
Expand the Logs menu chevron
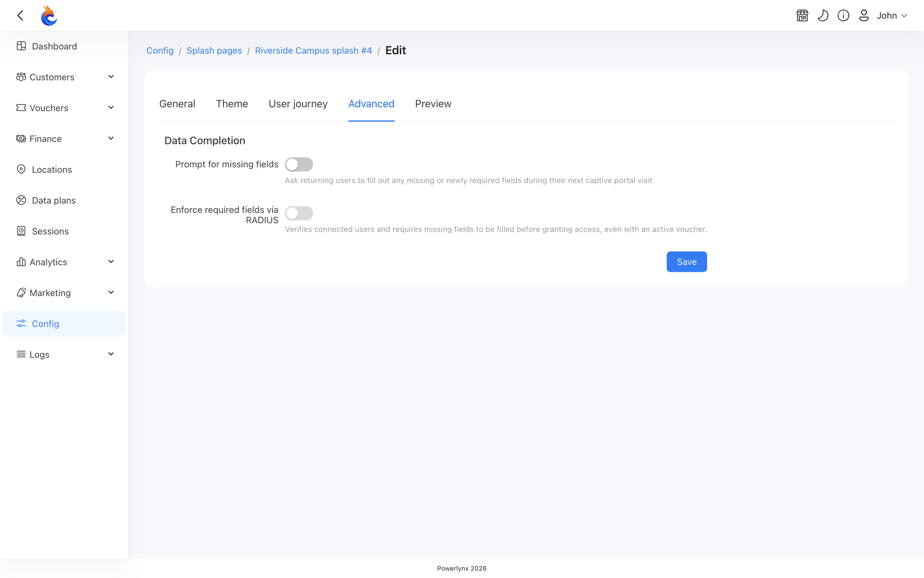[x=111, y=355]
